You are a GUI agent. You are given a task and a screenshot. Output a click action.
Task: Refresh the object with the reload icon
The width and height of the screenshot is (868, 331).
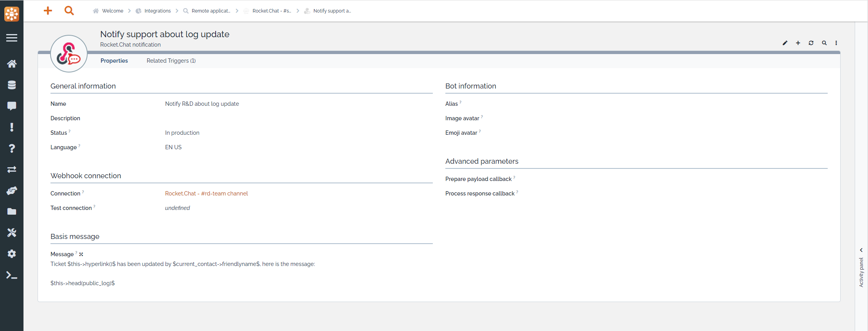click(x=811, y=43)
